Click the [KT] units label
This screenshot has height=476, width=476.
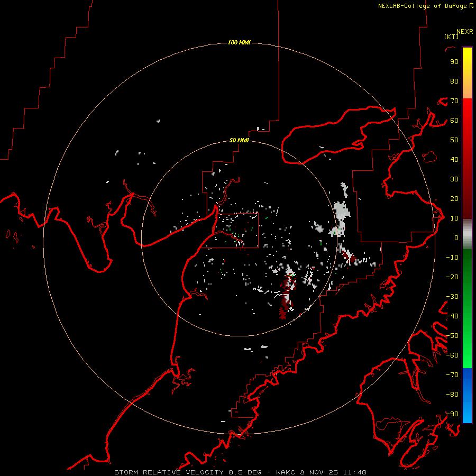tap(451, 36)
